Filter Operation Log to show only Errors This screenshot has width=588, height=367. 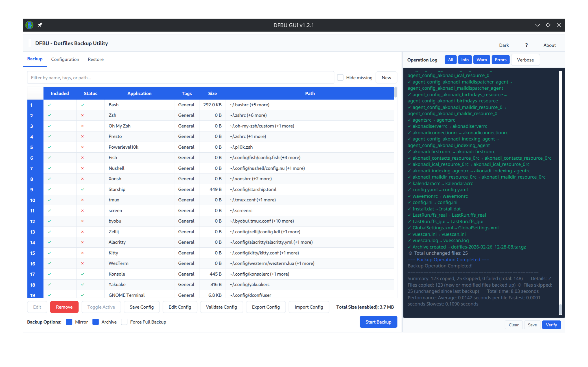500,60
